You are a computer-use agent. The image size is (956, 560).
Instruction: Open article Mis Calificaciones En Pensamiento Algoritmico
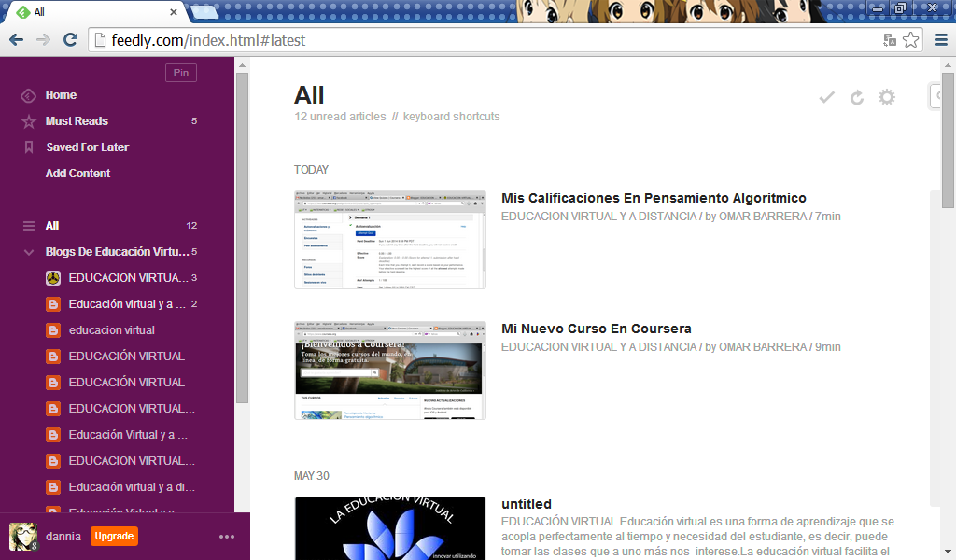(654, 198)
